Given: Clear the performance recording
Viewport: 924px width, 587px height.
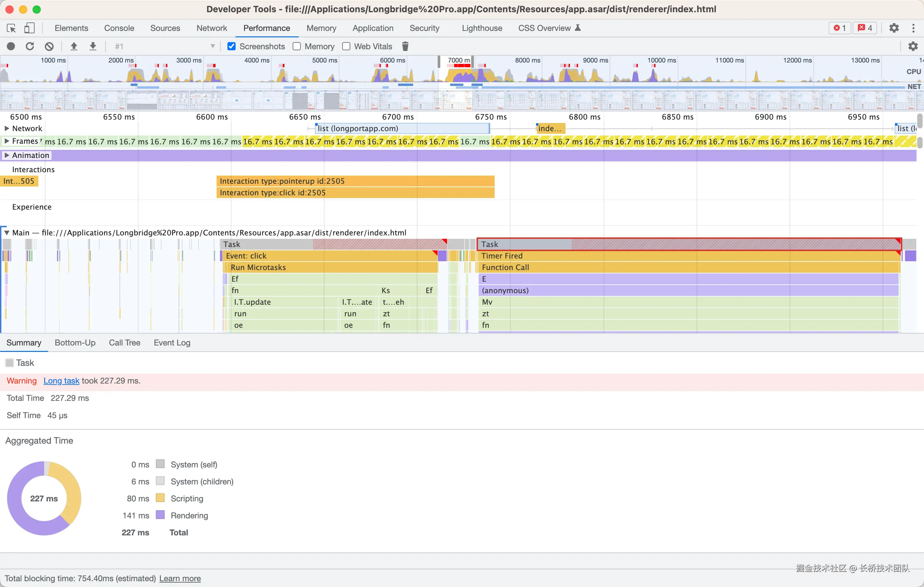Looking at the screenshot, I should [x=49, y=47].
